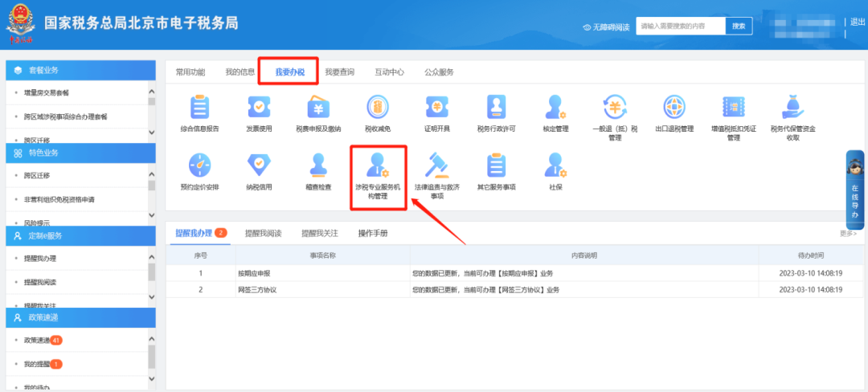Open the 证明开具 icon
Image resolution: width=868 pixels, height=392 pixels.
(x=437, y=108)
